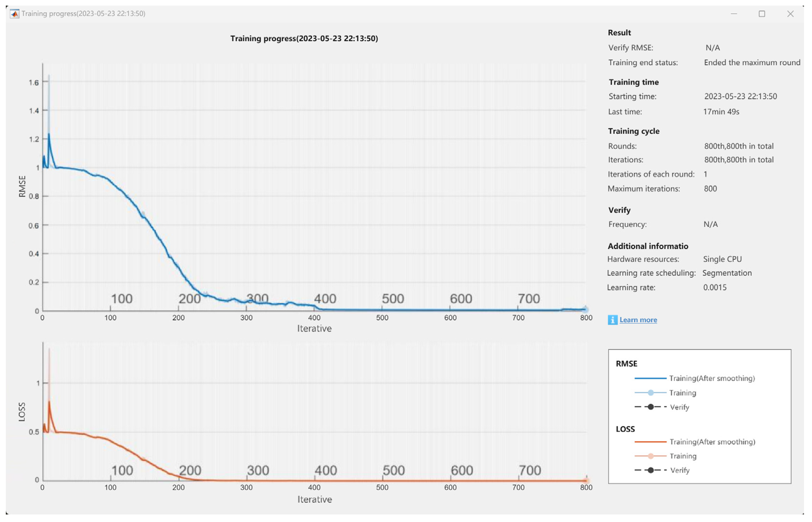Click the MATLAB logo in the title bar

[x=15, y=14]
